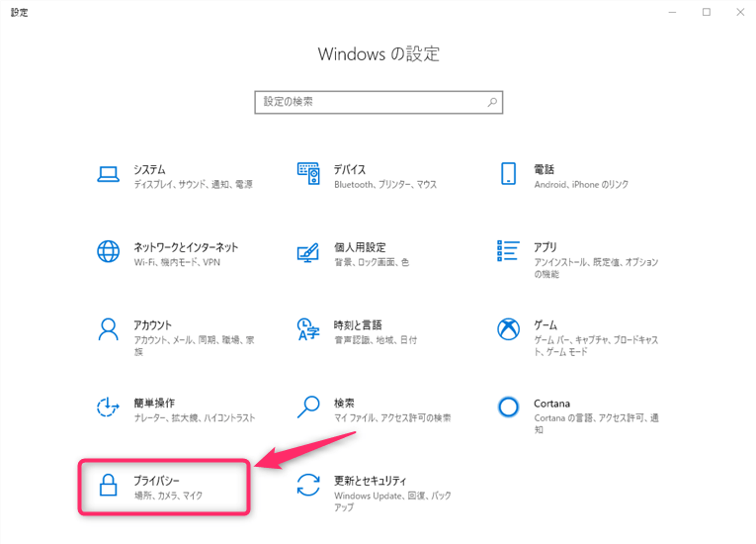Click the 設定 window title text
The image size is (756, 544).
[20, 12]
